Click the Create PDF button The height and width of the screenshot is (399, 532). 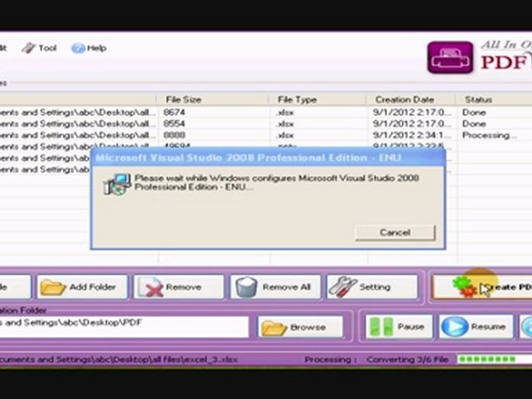pyautogui.click(x=482, y=287)
